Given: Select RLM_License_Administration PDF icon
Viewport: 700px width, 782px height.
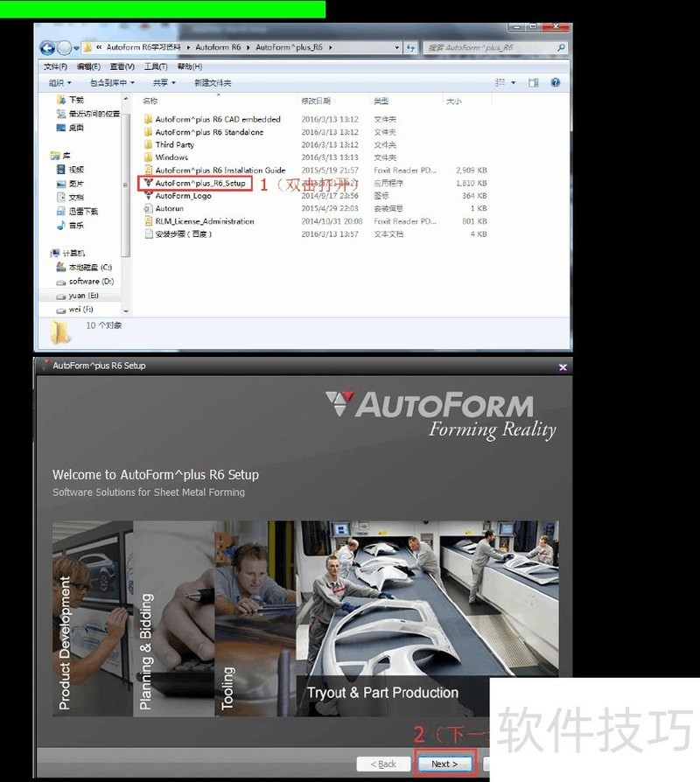Looking at the screenshot, I should pyautogui.click(x=148, y=221).
